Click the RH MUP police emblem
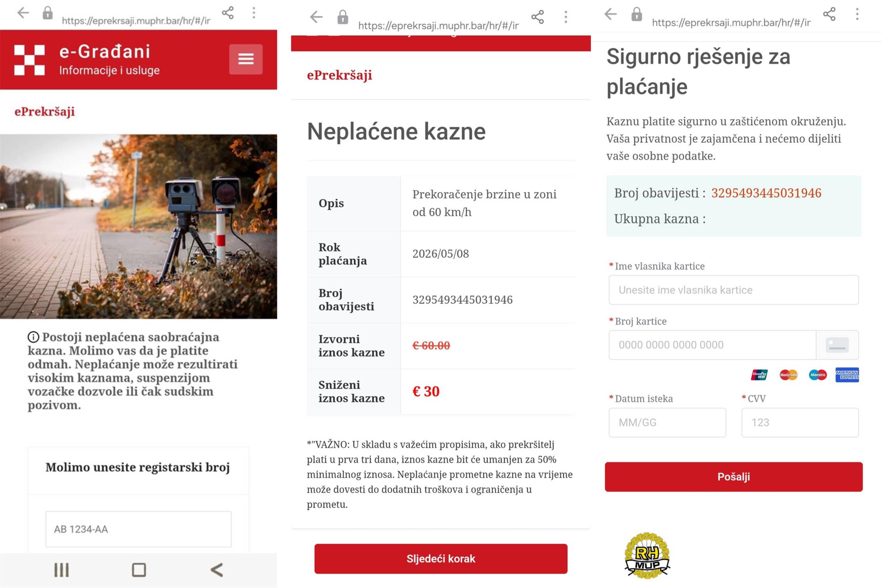Screen dimensions: 882x588 647,555
